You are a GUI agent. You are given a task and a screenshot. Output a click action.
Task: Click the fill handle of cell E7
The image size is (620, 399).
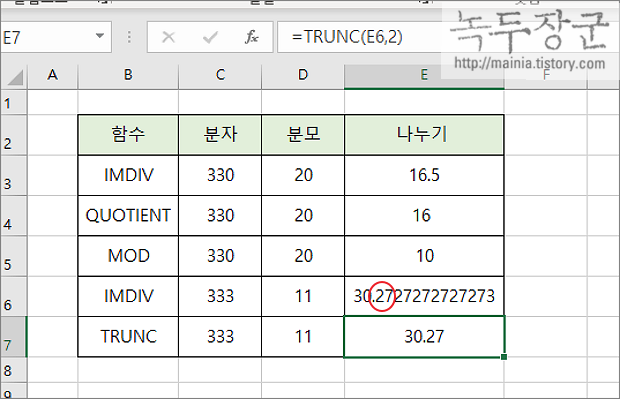[504, 357]
